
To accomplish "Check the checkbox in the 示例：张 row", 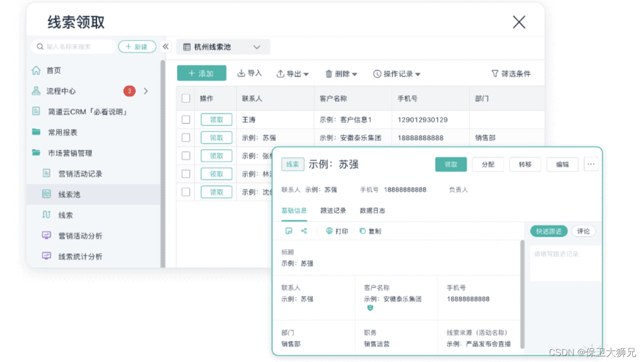I will 186,156.
